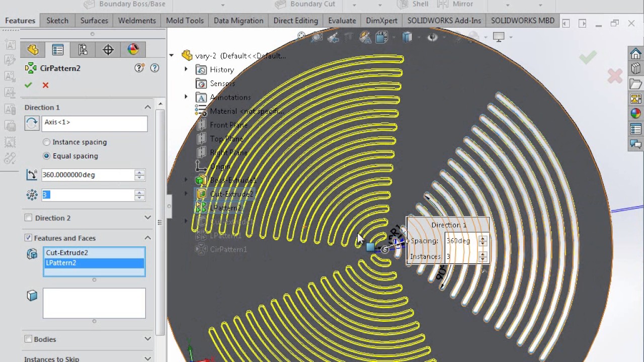The width and height of the screenshot is (644, 362).
Task: Click the Mirror feature button
Action: click(455, 4)
